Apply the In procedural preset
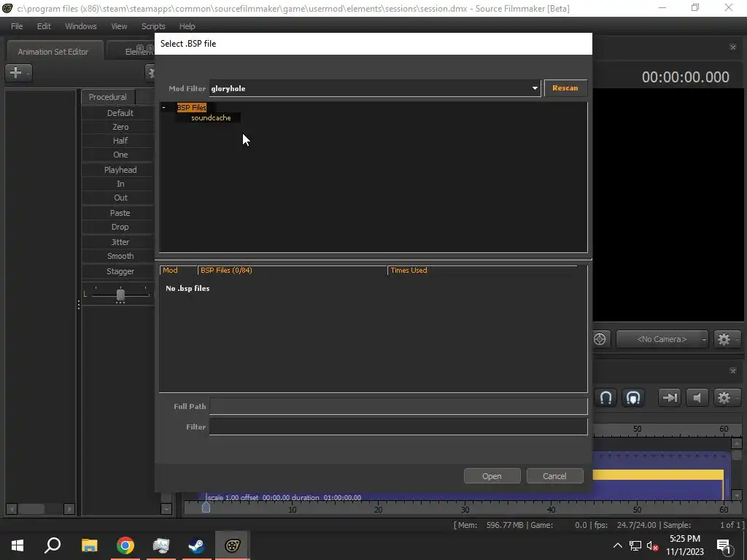 120,183
